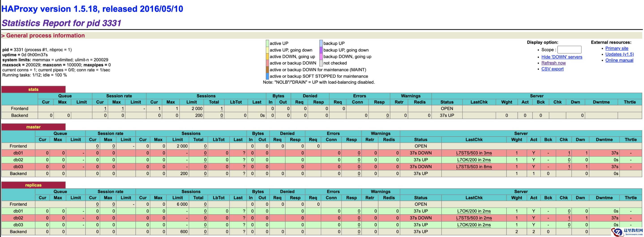Click 'L7OK/200 in 2ms' for replicas db01

(x=474, y=211)
